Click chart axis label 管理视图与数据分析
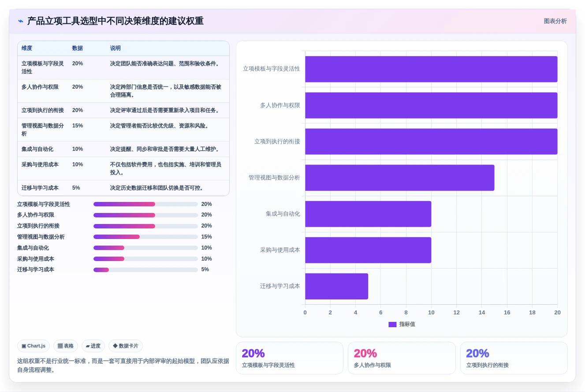 [274, 178]
